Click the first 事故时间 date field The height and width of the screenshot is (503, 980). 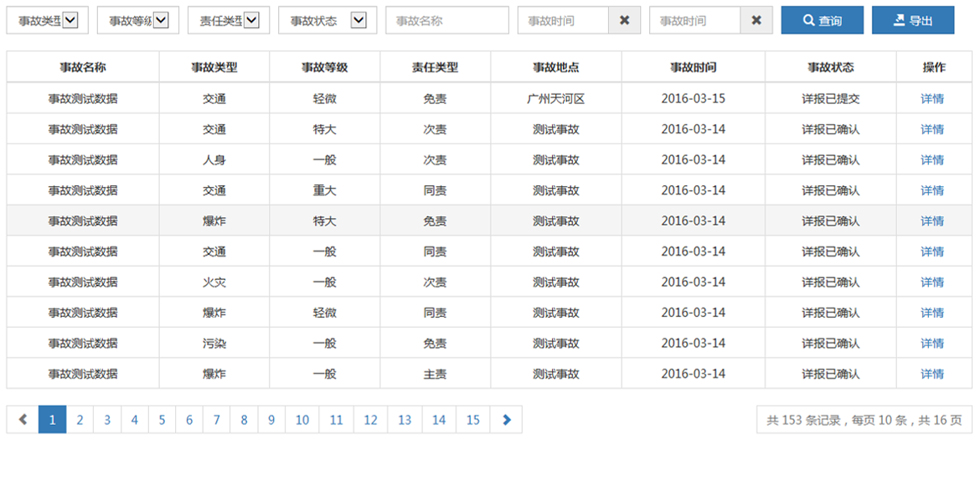click(x=563, y=20)
